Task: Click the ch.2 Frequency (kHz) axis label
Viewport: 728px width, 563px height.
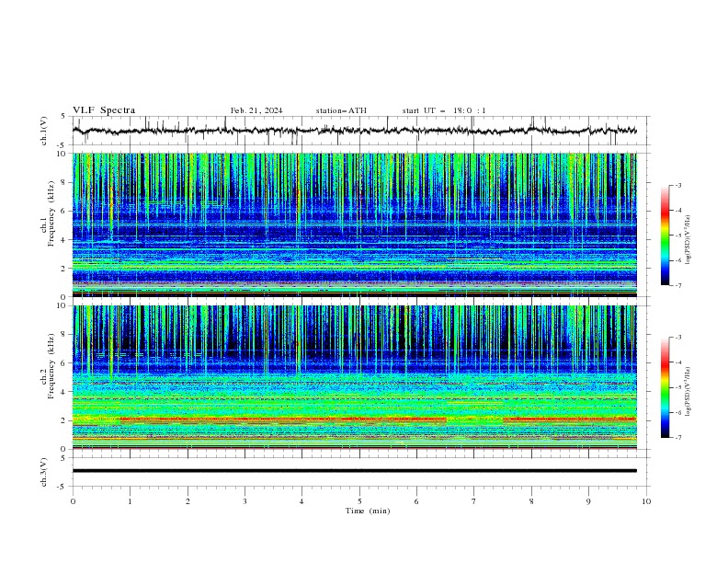Action: [48, 377]
